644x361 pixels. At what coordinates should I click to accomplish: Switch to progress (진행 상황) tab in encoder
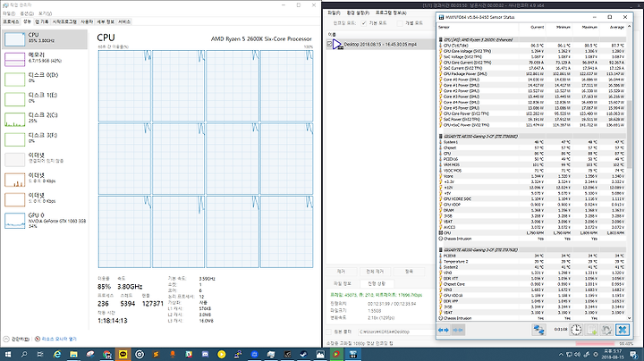377,283
